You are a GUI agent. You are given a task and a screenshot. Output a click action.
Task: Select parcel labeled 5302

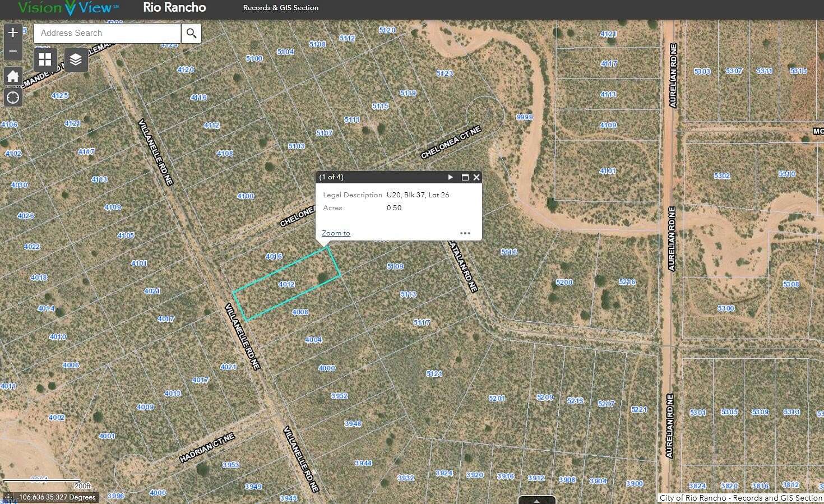(722, 176)
